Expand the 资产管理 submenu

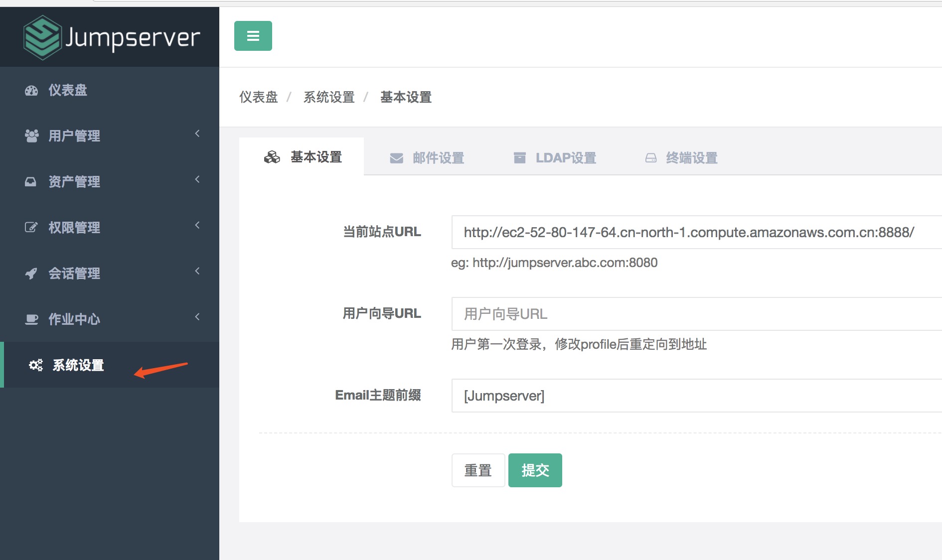click(x=197, y=179)
